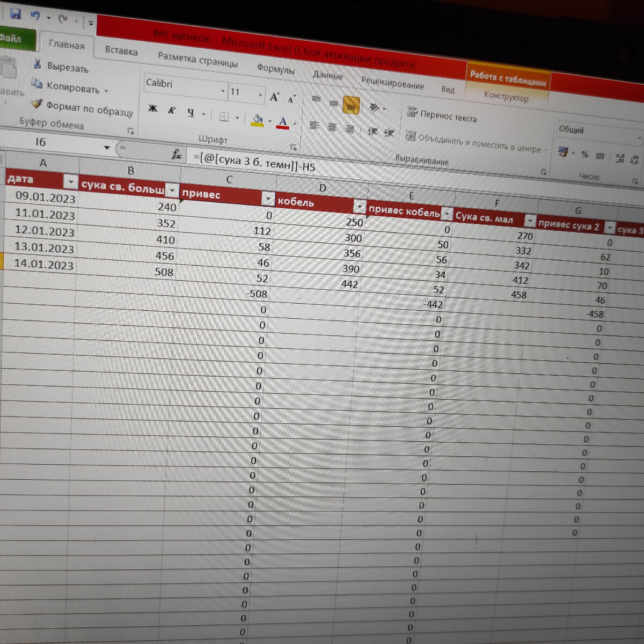
Task: Click the font color A icon
Action: [x=283, y=123]
